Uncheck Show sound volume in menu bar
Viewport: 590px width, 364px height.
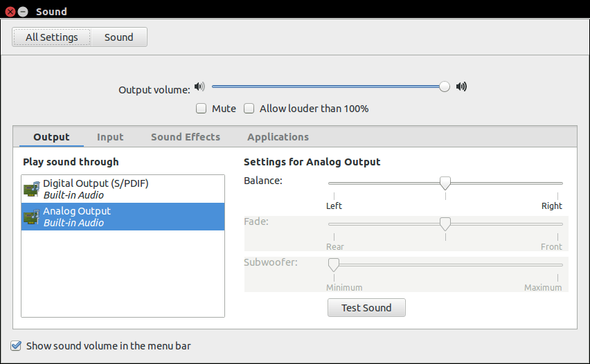(x=16, y=345)
